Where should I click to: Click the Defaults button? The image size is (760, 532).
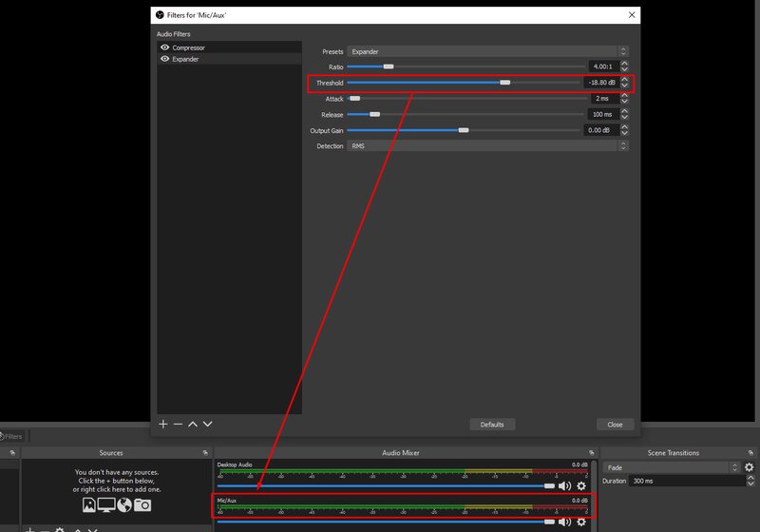click(x=492, y=425)
